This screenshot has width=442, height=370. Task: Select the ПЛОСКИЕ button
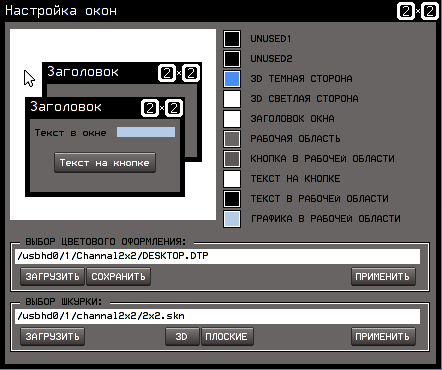click(227, 337)
